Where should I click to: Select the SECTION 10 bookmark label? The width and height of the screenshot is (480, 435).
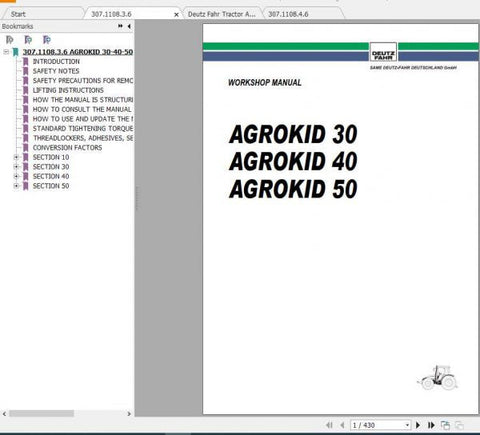point(51,157)
